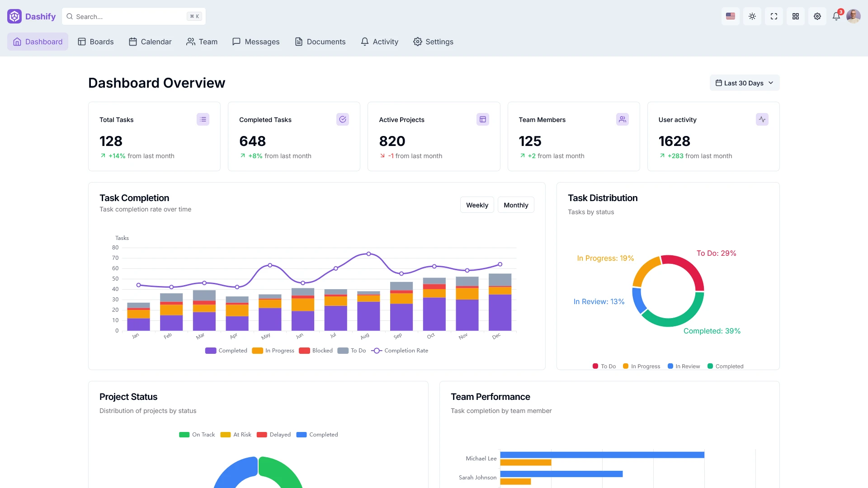Click the '-1 from last month' text
Viewport: 868px width, 488px height.
[415, 156]
